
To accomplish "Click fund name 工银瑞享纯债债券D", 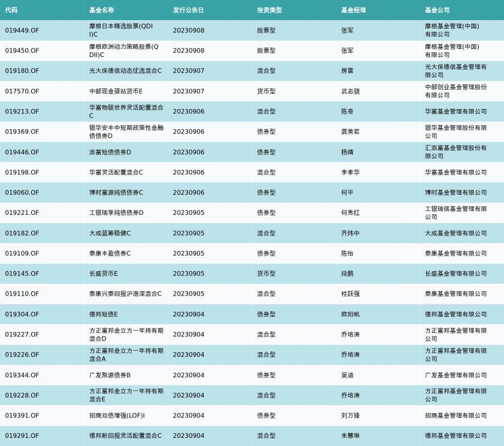I will click(116, 213).
